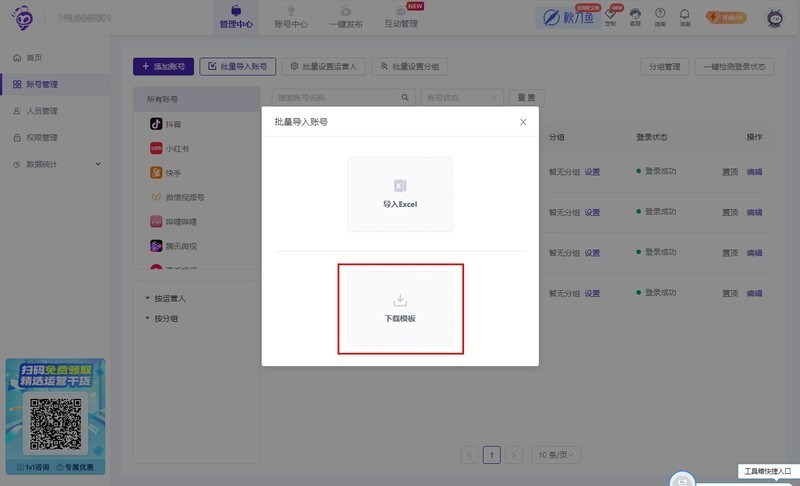This screenshot has height=486, width=800.
Task: Filter by 微信视频号 platform icon
Action: click(x=156, y=197)
